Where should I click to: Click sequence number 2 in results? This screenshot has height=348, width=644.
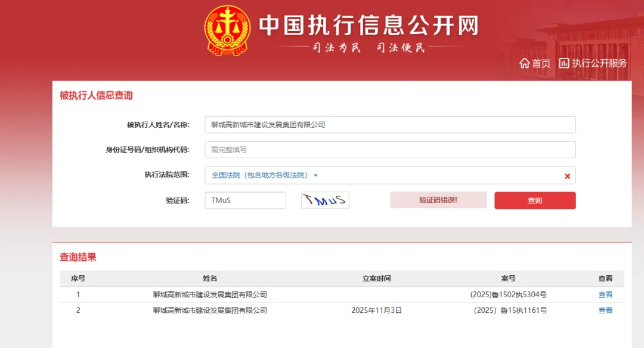coord(78,310)
